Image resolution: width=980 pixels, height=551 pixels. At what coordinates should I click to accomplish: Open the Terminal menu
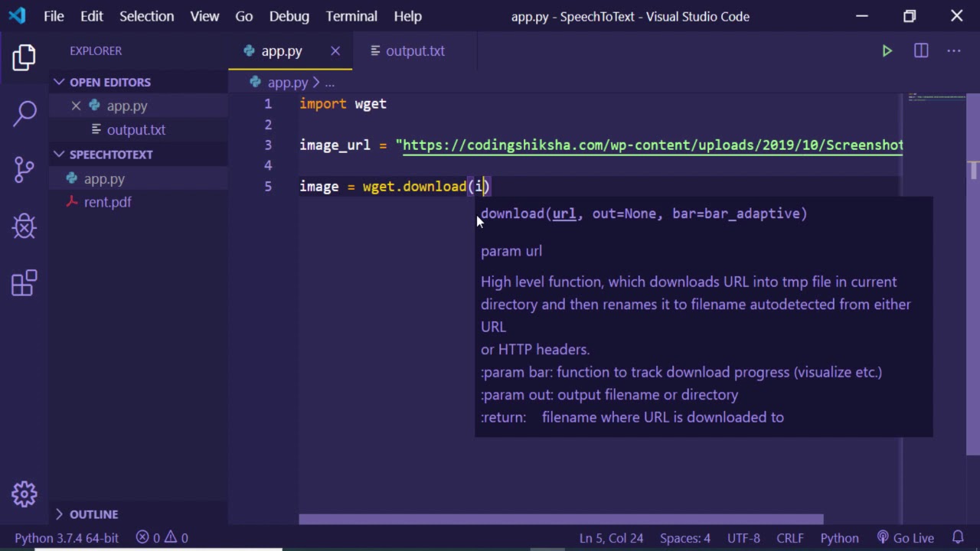point(351,16)
